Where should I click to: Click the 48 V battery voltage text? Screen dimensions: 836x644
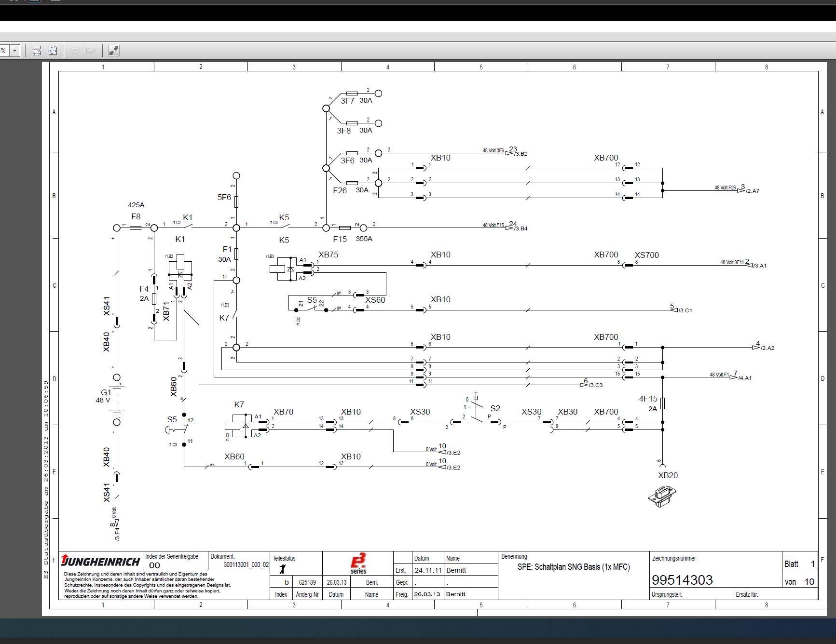(x=103, y=400)
